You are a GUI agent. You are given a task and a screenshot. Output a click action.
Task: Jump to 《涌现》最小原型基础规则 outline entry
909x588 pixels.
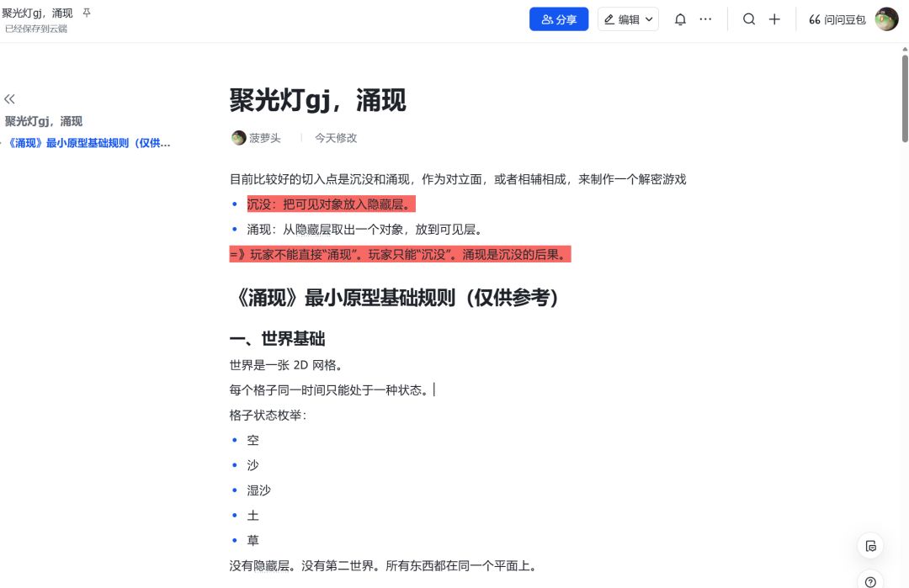coord(88,143)
